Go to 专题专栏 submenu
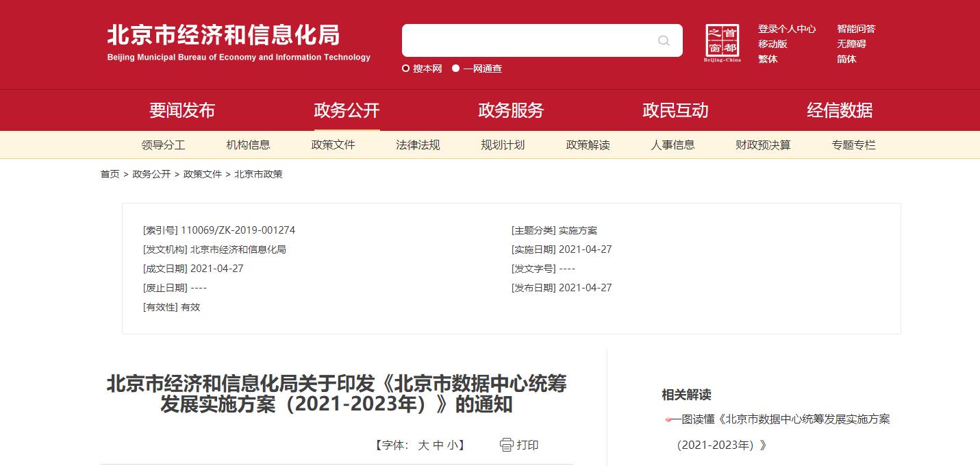The height and width of the screenshot is (466, 980). click(x=853, y=145)
